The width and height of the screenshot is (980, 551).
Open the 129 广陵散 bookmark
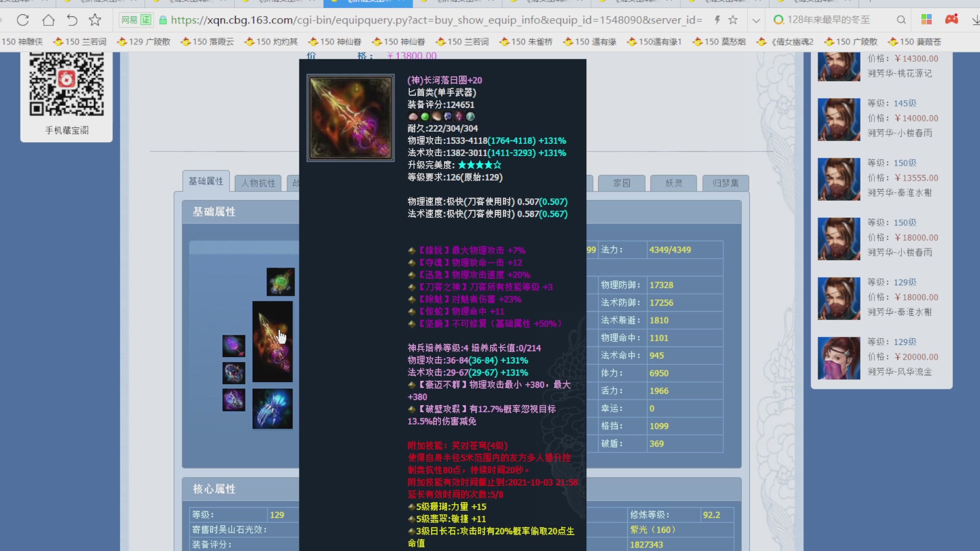(x=143, y=42)
